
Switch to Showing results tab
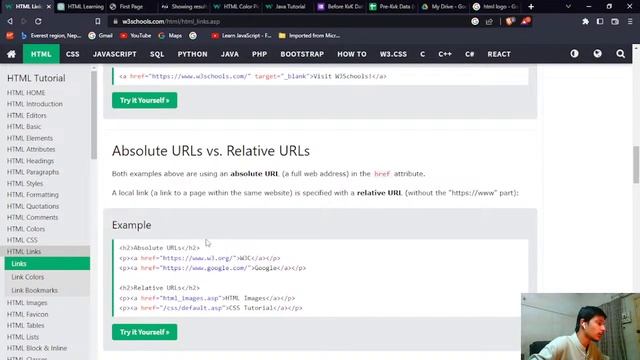[x=184, y=7]
